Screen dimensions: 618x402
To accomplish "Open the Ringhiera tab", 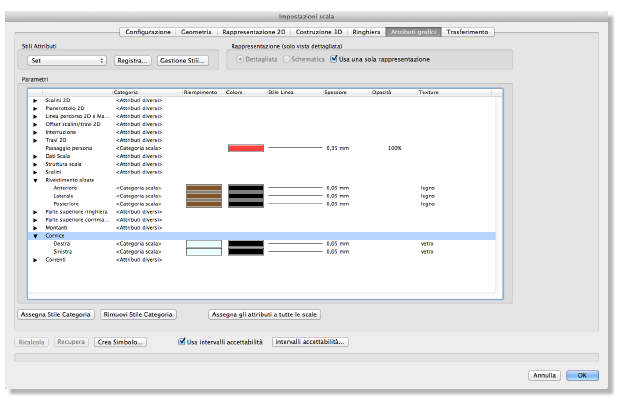I will pyautogui.click(x=366, y=32).
